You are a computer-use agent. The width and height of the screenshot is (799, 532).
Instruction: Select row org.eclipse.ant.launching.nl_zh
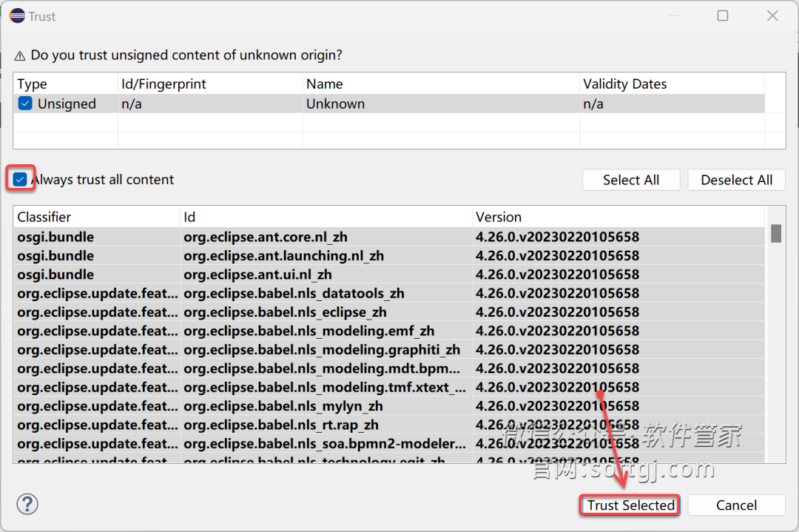click(x=389, y=256)
